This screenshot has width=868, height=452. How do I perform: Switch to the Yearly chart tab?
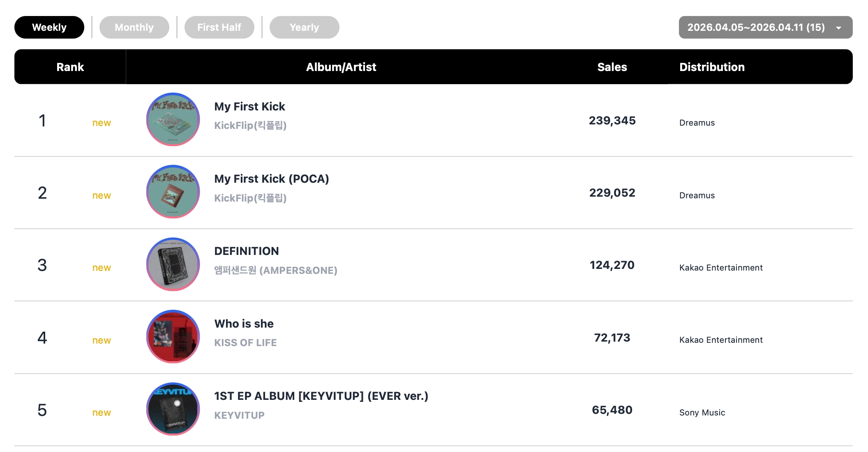tap(304, 28)
